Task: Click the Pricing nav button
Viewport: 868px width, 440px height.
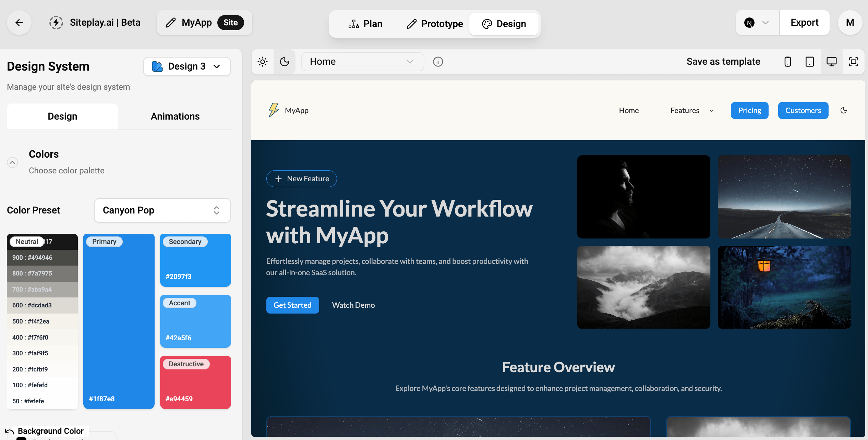Action: coord(750,110)
